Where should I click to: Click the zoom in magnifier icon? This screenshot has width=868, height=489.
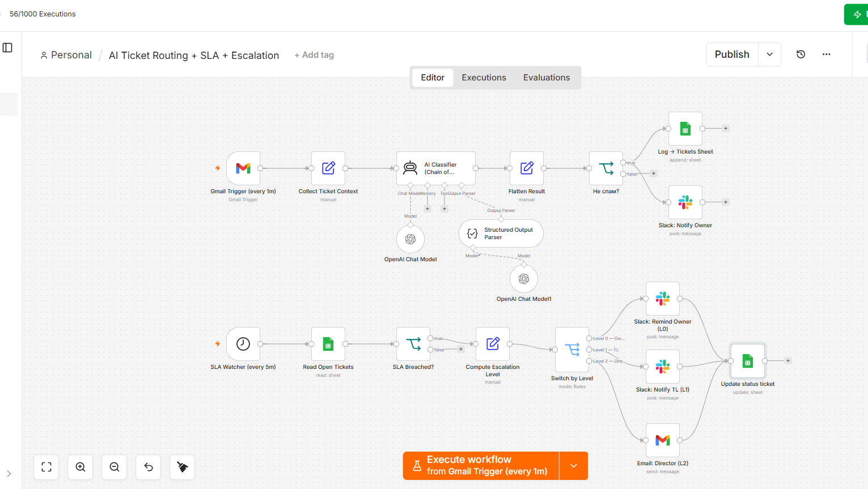click(x=81, y=467)
